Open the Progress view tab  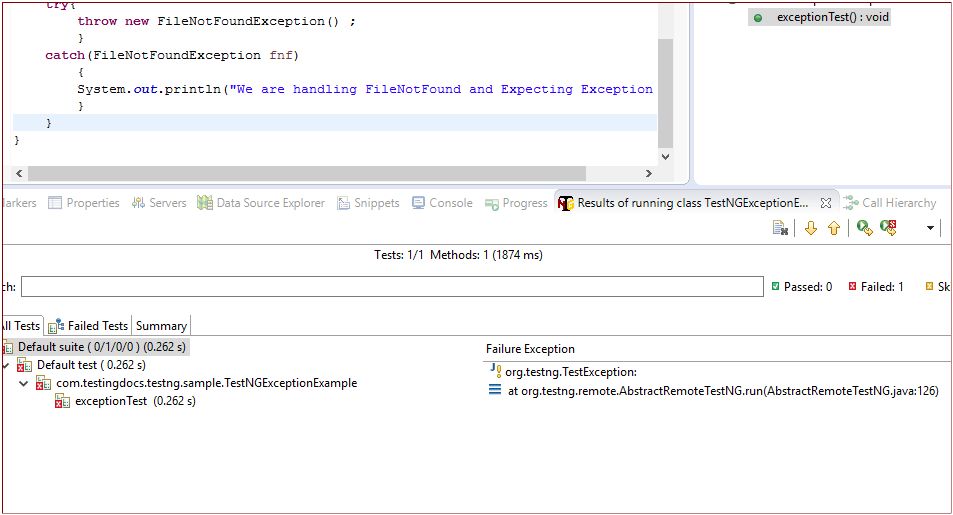[x=517, y=203]
